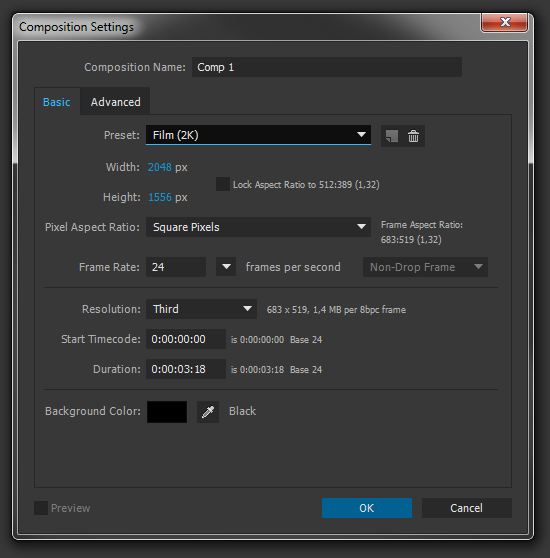The image size is (550, 558).
Task: Toggle the Preview checkbox
Action: point(41,508)
